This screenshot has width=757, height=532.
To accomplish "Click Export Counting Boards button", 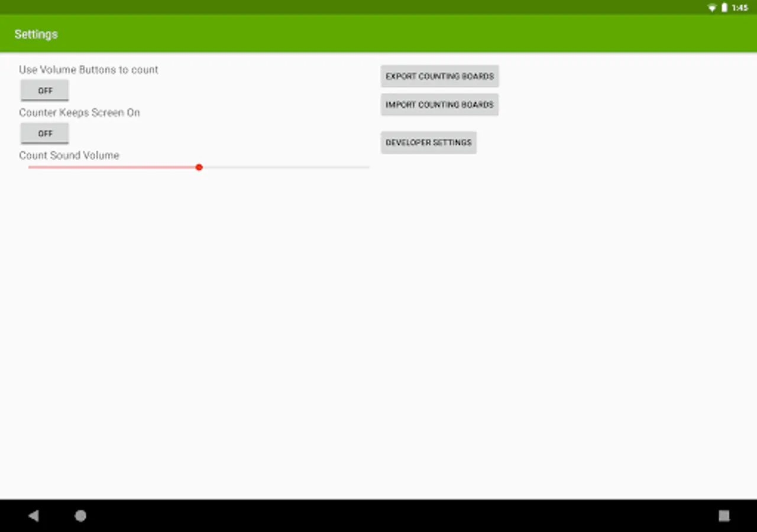I will (439, 76).
